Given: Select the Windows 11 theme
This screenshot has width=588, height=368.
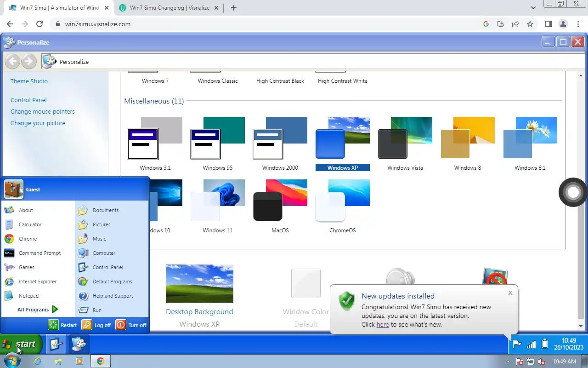Looking at the screenshot, I should 217,207.
